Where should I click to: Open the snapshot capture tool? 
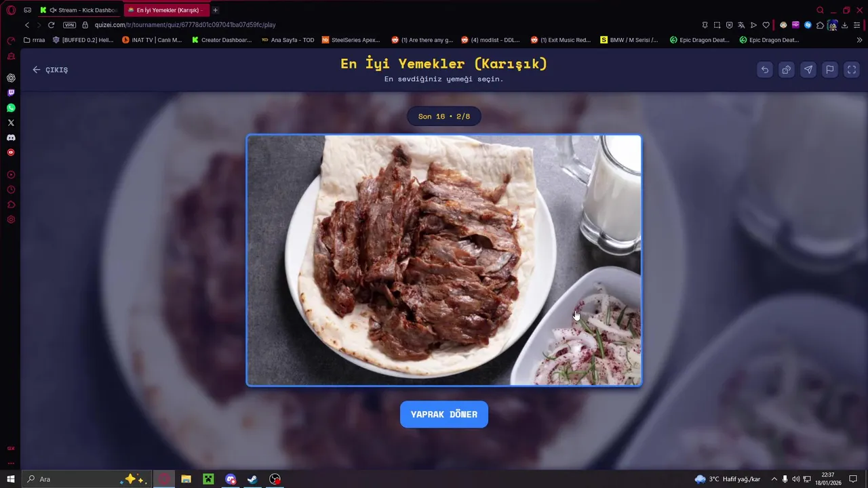pyautogui.click(x=717, y=25)
